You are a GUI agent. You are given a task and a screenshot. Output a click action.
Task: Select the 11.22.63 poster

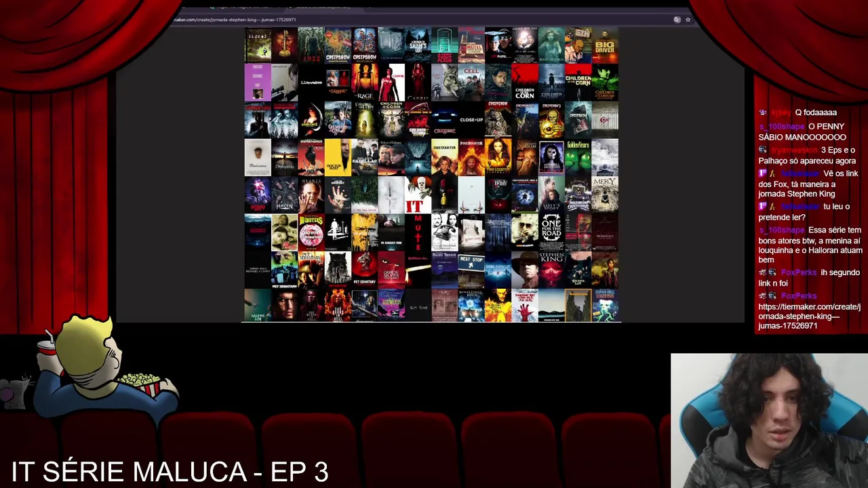258,45
